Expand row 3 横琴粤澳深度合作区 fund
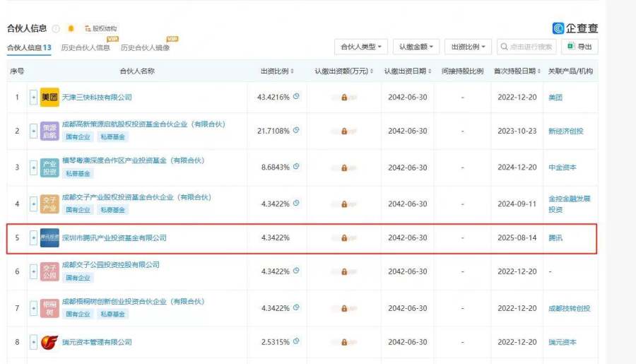This screenshot has height=364, width=636. coord(33,168)
